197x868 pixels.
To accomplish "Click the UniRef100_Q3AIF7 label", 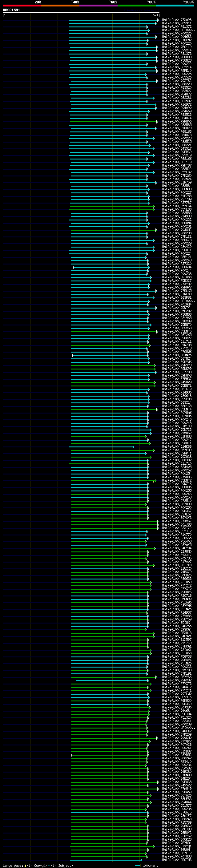I will (177, 815).
